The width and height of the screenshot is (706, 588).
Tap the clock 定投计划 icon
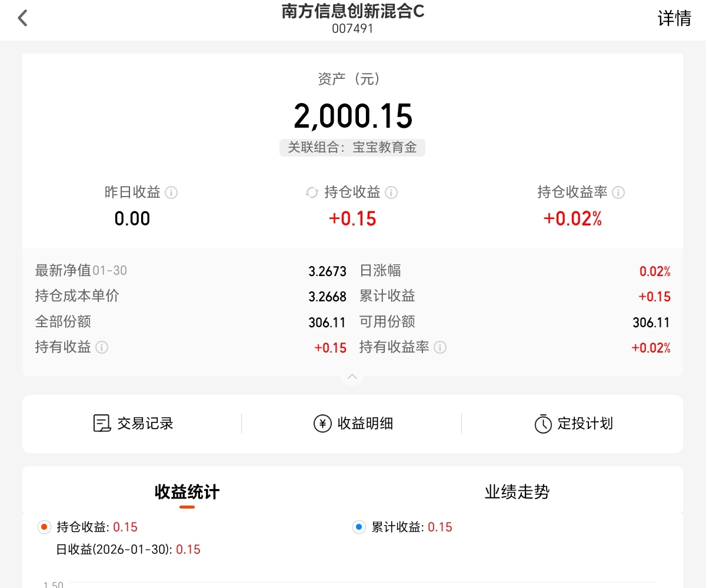543,424
